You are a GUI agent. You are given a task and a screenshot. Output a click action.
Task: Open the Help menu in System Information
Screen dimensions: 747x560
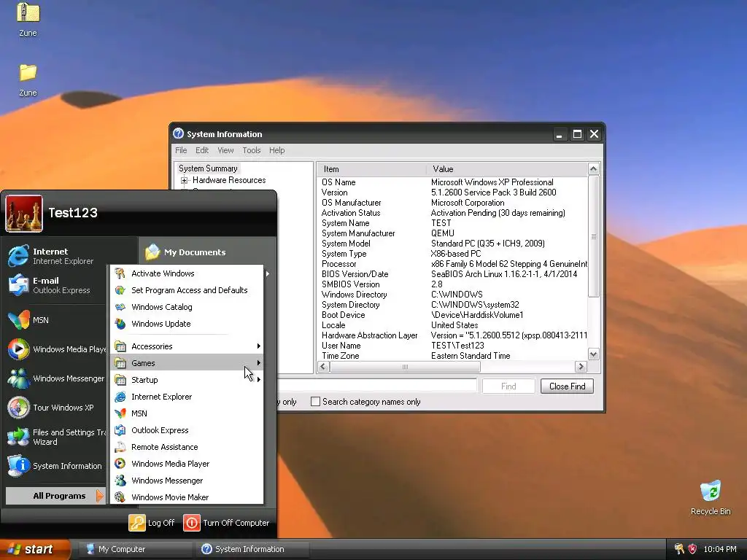pos(276,150)
